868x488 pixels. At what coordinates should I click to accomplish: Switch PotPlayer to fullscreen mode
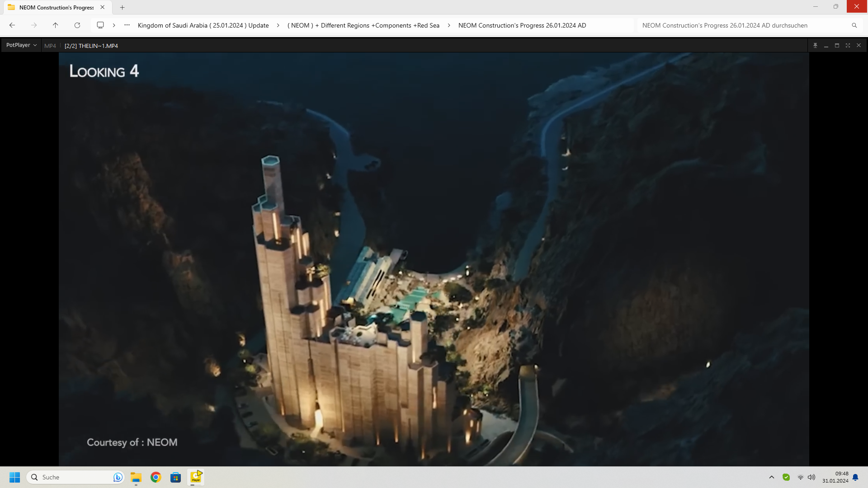(848, 46)
